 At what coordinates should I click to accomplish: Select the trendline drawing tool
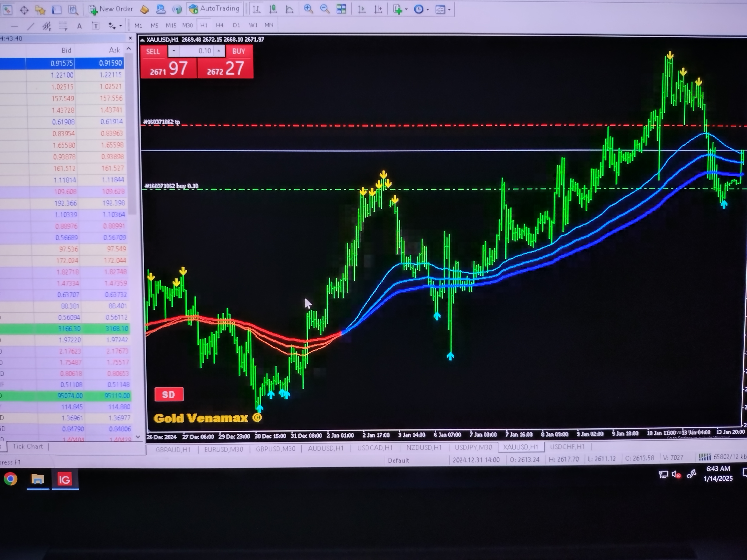[x=31, y=26]
